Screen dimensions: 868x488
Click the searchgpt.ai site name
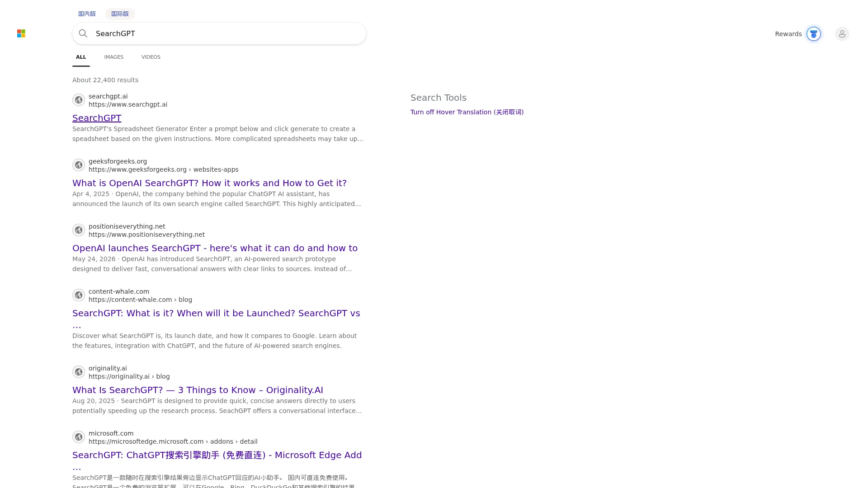[108, 96]
